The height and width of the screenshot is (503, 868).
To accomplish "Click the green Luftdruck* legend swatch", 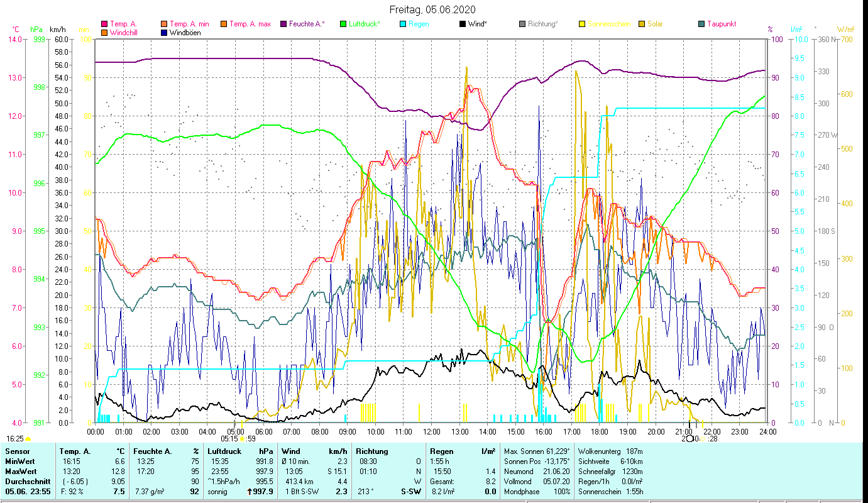I will [x=343, y=25].
